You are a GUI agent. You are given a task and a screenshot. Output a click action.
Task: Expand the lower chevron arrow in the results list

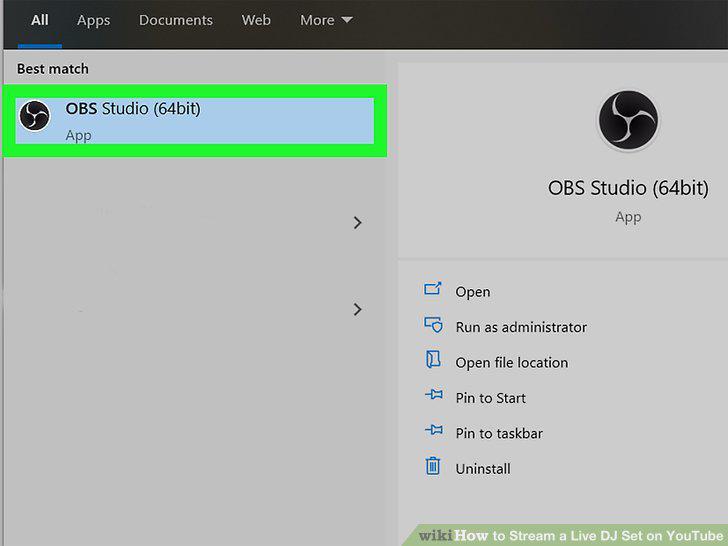tap(357, 309)
